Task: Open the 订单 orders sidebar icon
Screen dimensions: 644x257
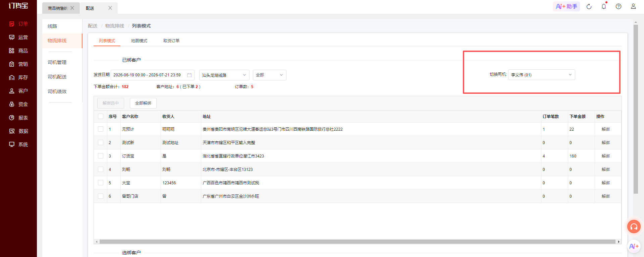Action: tap(12, 24)
